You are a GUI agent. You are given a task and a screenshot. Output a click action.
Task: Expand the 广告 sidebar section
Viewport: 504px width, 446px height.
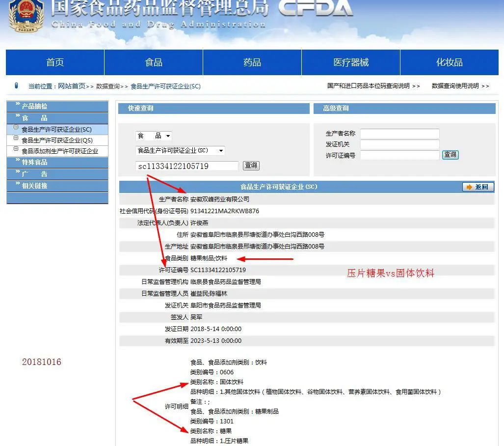pyautogui.click(x=57, y=174)
